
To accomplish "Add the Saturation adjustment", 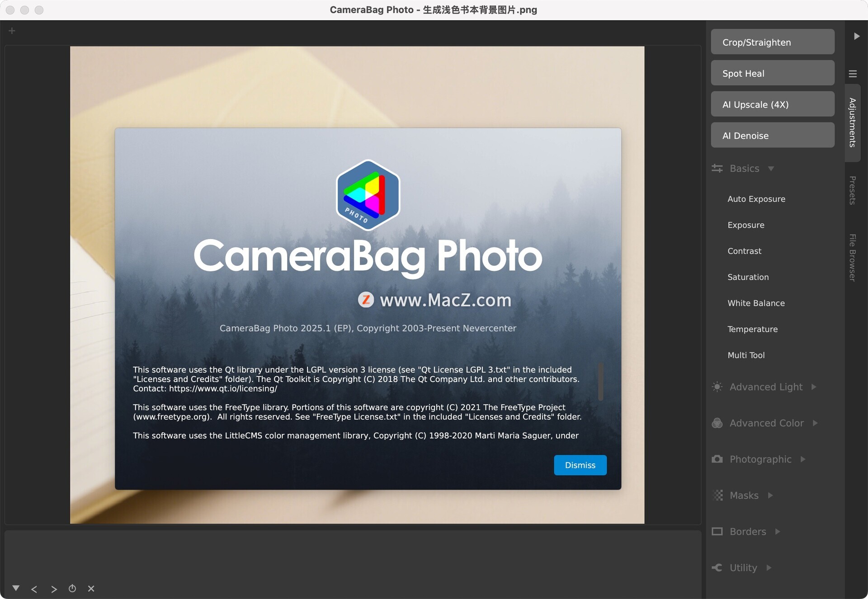I will [748, 277].
